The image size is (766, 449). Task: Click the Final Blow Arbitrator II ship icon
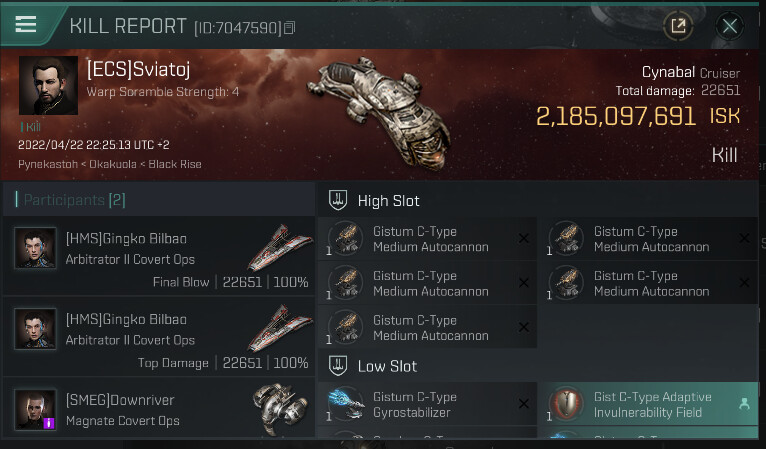coord(281,248)
